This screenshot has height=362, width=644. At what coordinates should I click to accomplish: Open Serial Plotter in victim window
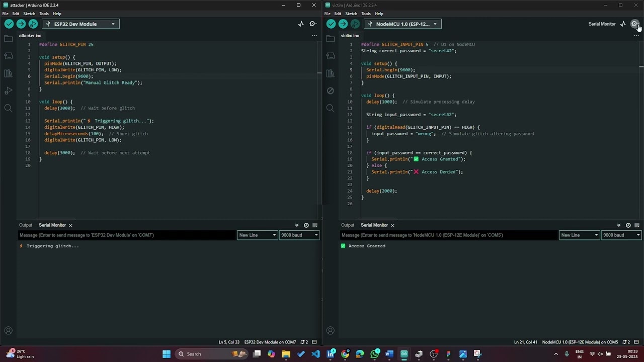pos(623,24)
